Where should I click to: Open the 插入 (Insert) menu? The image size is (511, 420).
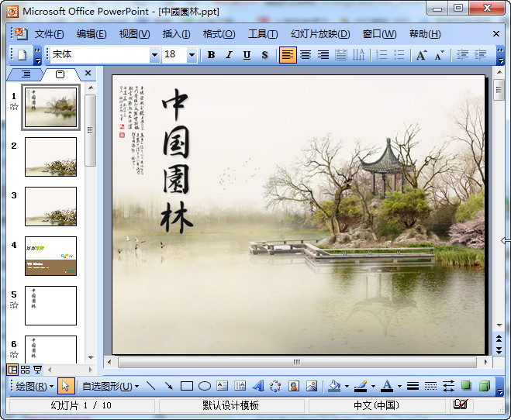click(x=176, y=34)
